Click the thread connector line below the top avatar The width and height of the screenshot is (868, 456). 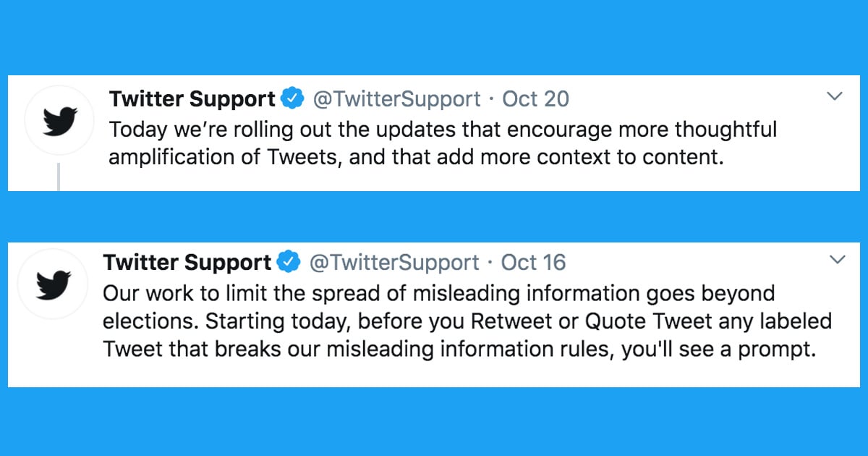[x=59, y=174]
